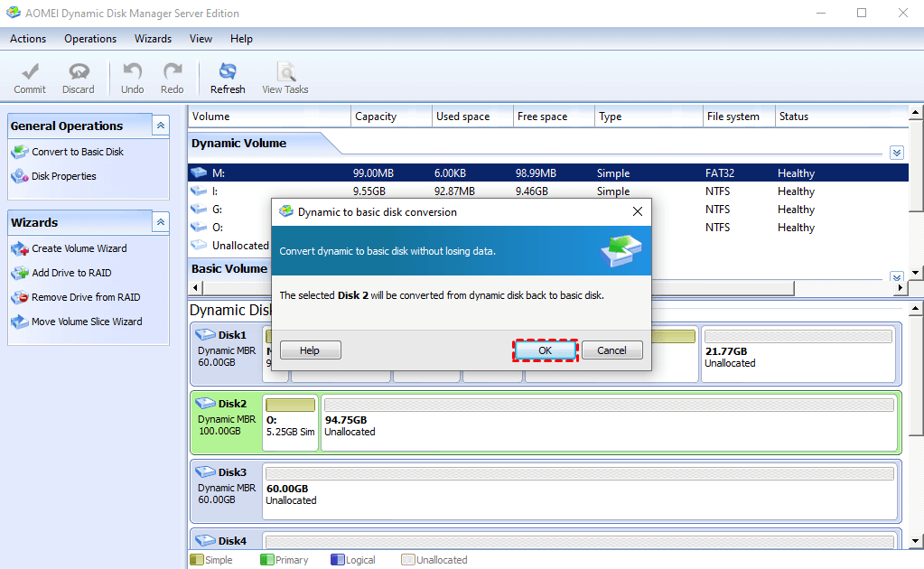Open the Operations menu
Screen dimensions: 924x569
pos(90,39)
